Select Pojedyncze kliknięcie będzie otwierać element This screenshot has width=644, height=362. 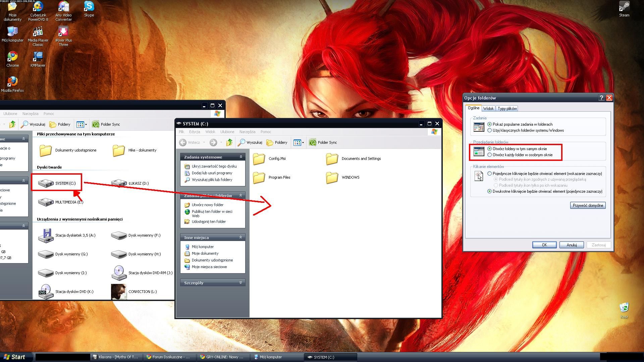[490, 174]
